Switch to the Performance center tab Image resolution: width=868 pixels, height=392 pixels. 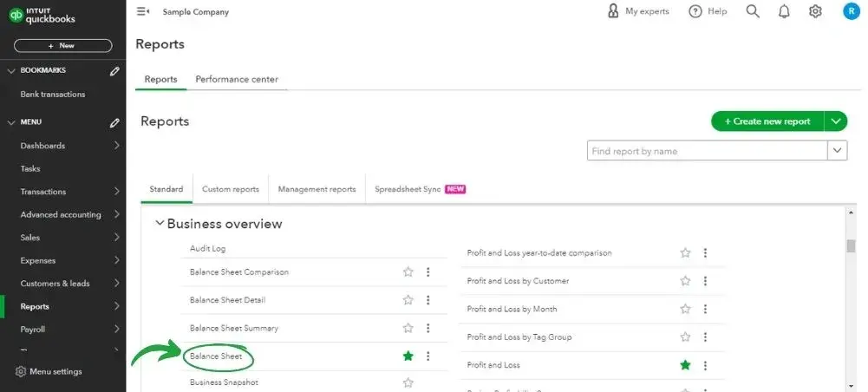(x=237, y=79)
